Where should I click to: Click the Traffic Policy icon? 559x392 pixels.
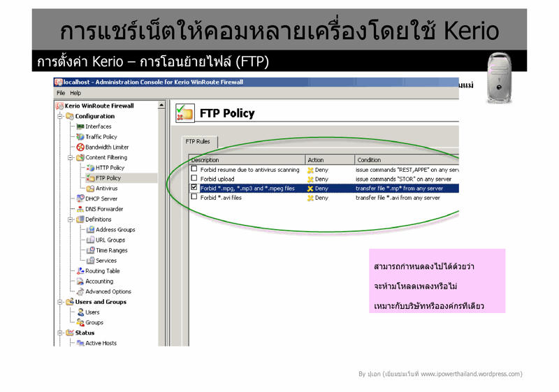pyautogui.click(x=80, y=137)
